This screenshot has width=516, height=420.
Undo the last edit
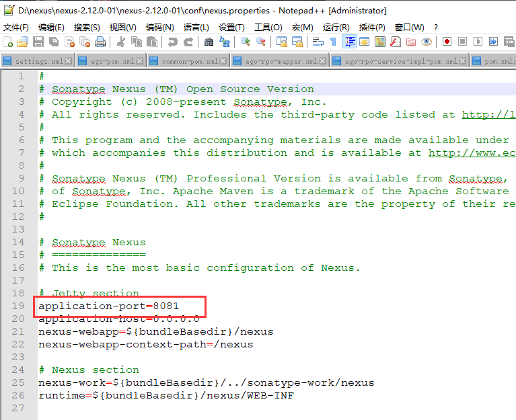coord(172,42)
